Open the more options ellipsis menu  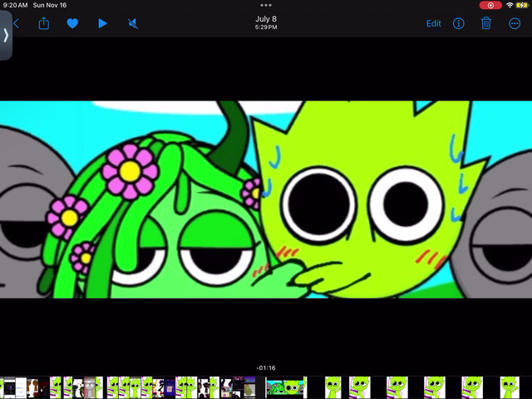click(x=515, y=23)
